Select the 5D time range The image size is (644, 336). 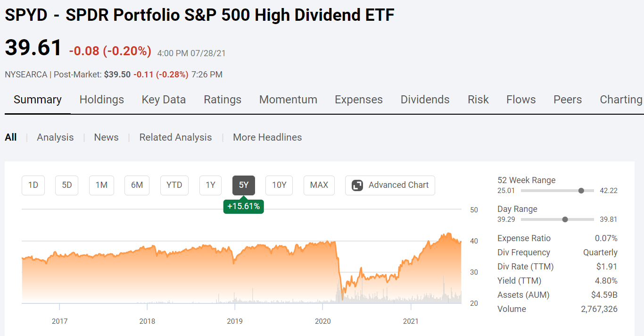point(66,185)
